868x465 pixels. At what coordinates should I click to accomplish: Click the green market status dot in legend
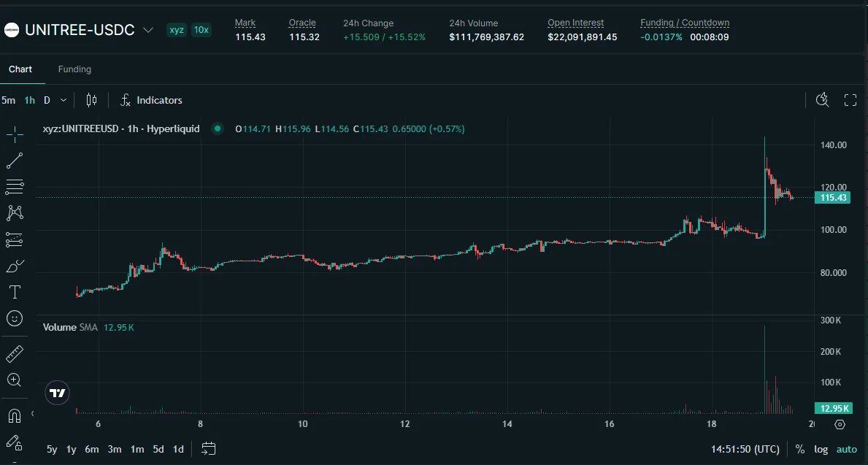(218, 129)
